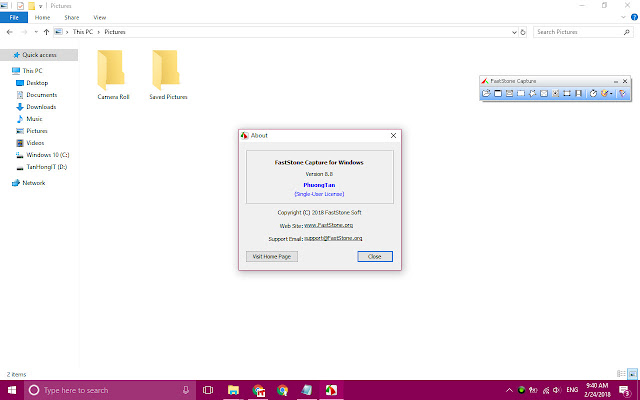Click the Type here to search box
The width and height of the screenshot is (640, 400).
110,390
